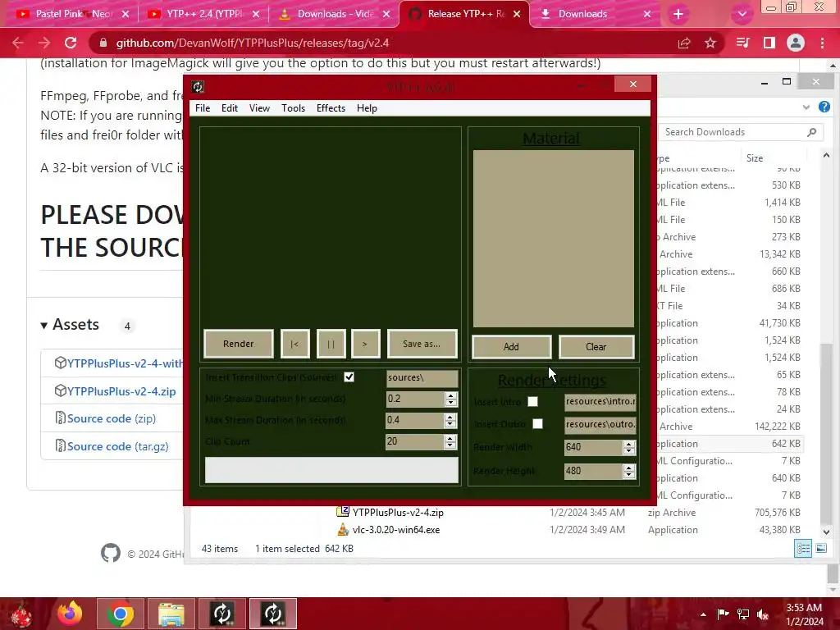Reload the GitHub page

[x=71, y=43]
